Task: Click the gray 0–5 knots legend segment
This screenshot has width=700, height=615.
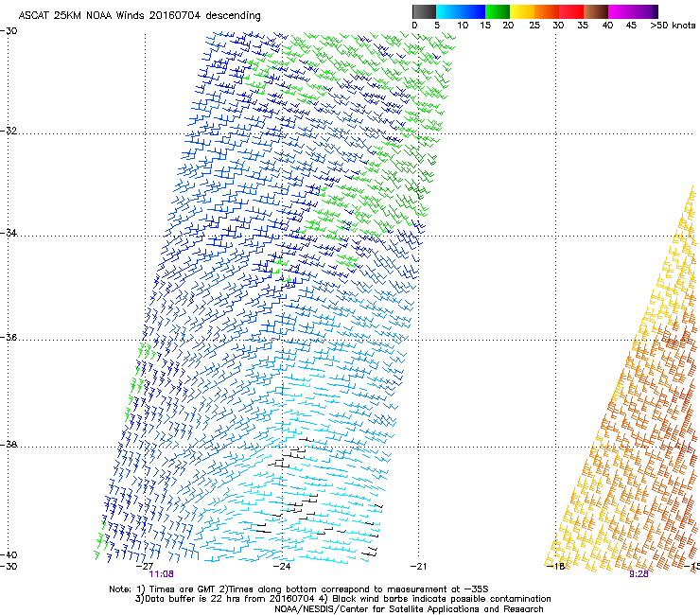Action: tap(424, 11)
